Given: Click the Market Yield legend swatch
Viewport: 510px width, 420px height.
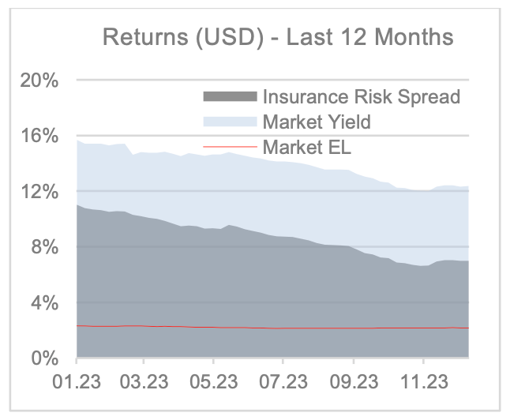Looking at the screenshot, I should 230,122.
